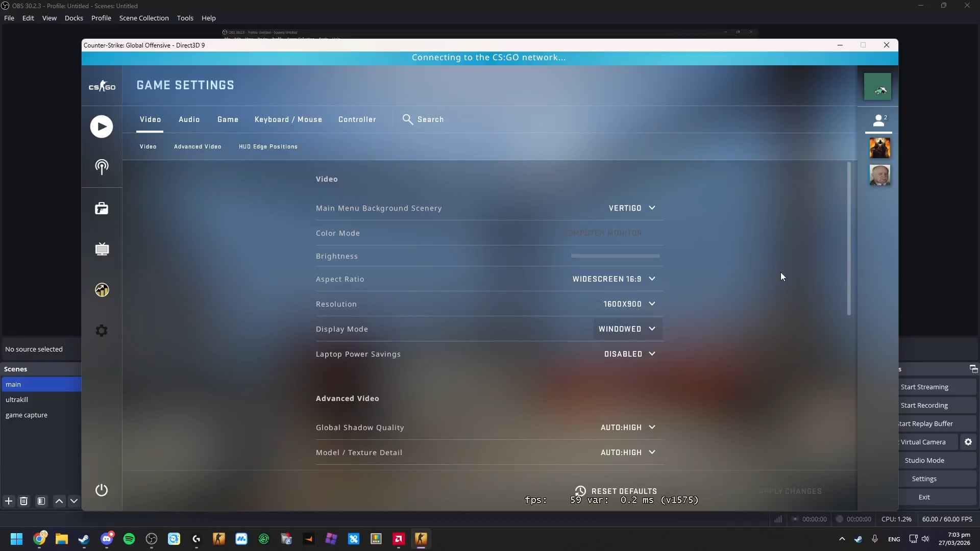Viewport: 980px width, 551px height.
Task: Expand the Display Mode Windowed dropdown
Action: coord(627,329)
